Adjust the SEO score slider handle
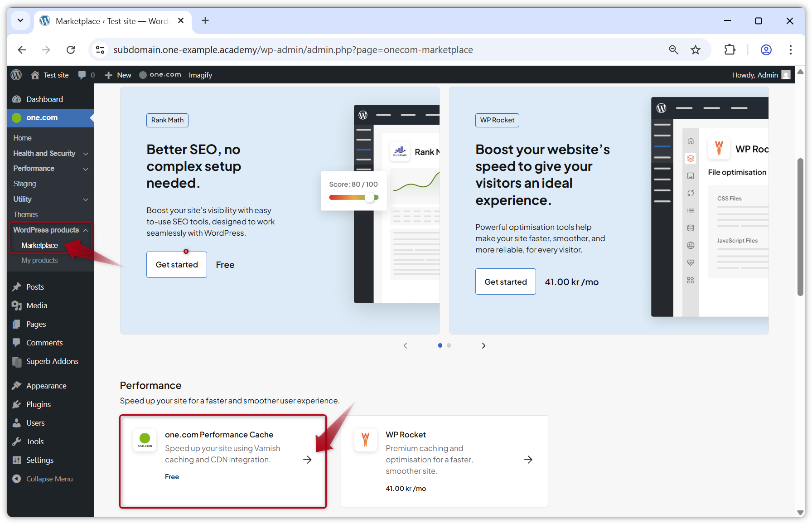812x524 pixels. pos(370,198)
